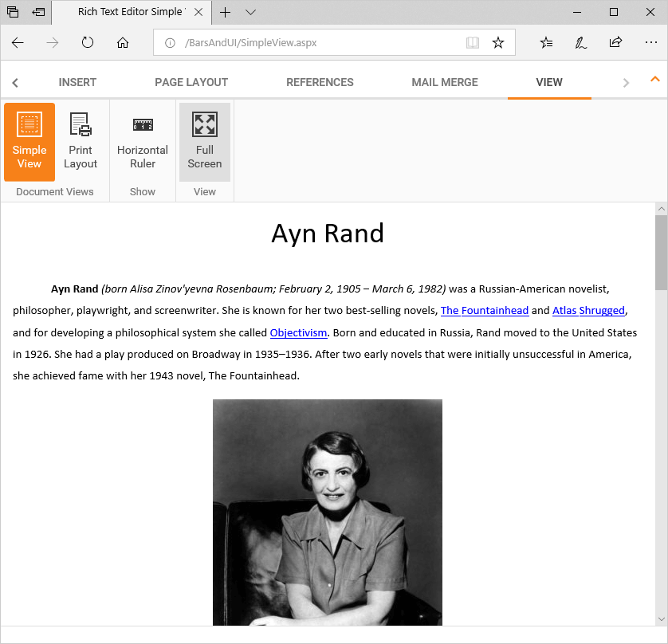Click text 'she achieved fame with her 1943 novel'
This screenshot has width=668, height=644.
tap(108, 376)
